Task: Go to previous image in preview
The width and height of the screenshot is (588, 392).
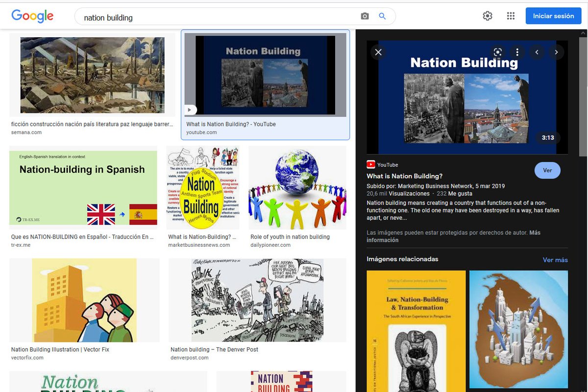Action: point(537,52)
